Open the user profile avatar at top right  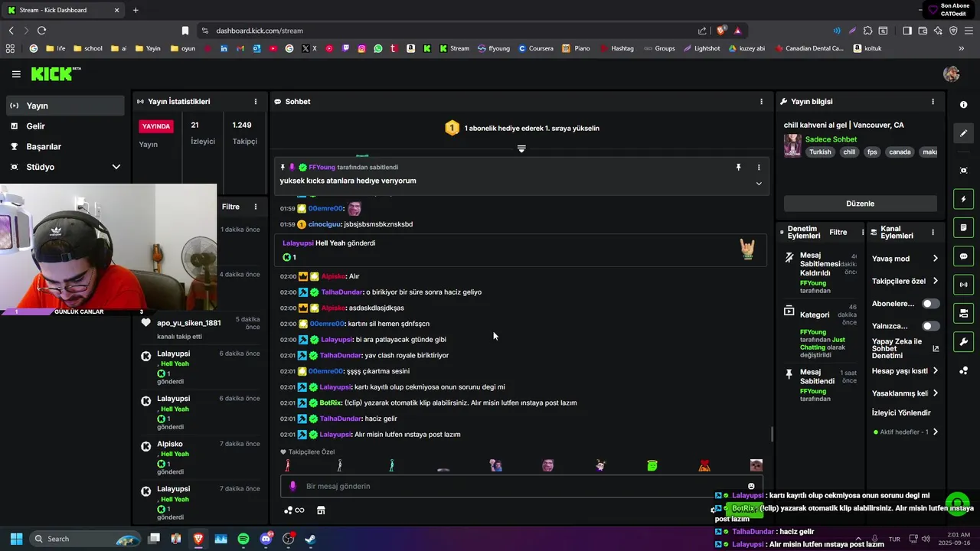(x=952, y=73)
